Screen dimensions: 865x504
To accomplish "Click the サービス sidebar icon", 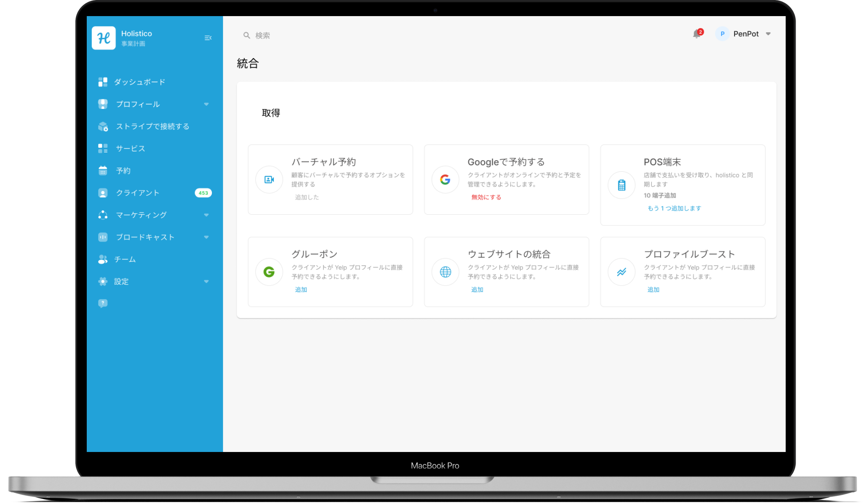I will pyautogui.click(x=103, y=149).
